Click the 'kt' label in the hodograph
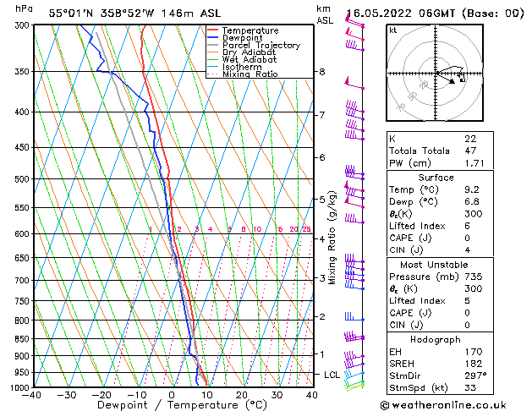The width and height of the screenshot is (532, 411). coord(393,30)
